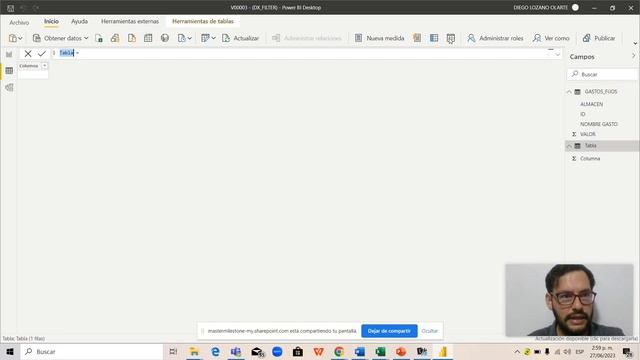640x360 pixels.
Task: Switch to Data view icon
Action: click(x=9, y=71)
